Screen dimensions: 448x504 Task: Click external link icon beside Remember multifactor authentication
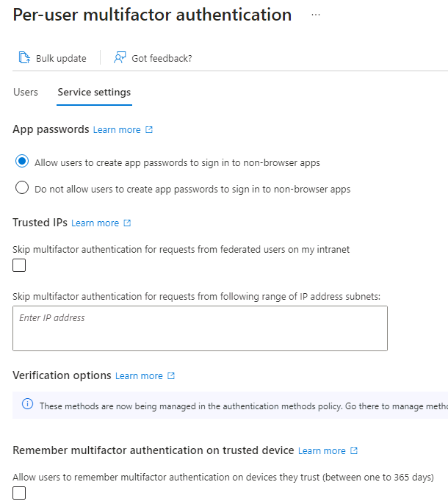pyautogui.click(x=354, y=450)
